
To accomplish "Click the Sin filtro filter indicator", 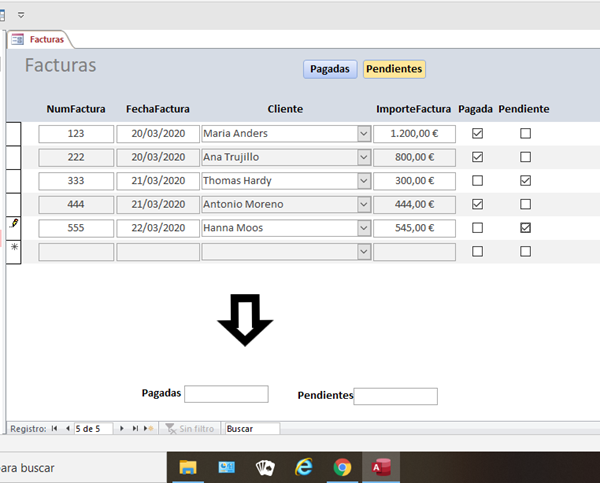I will click(190, 428).
